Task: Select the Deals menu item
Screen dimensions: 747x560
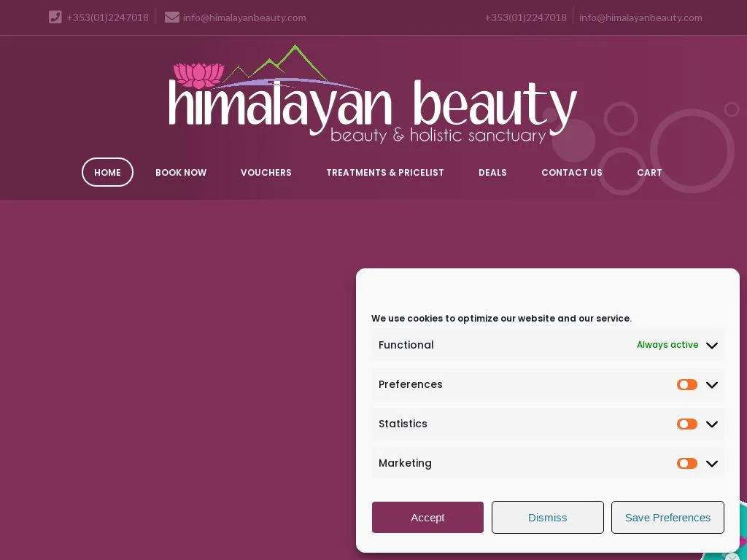Action: (492, 172)
